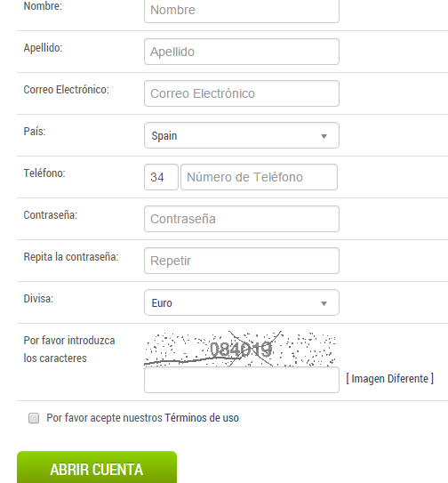Viewport: 448px width, 483px height.
Task: Click the Por favor introduzca los caracteres label
Action: point(69,350)
